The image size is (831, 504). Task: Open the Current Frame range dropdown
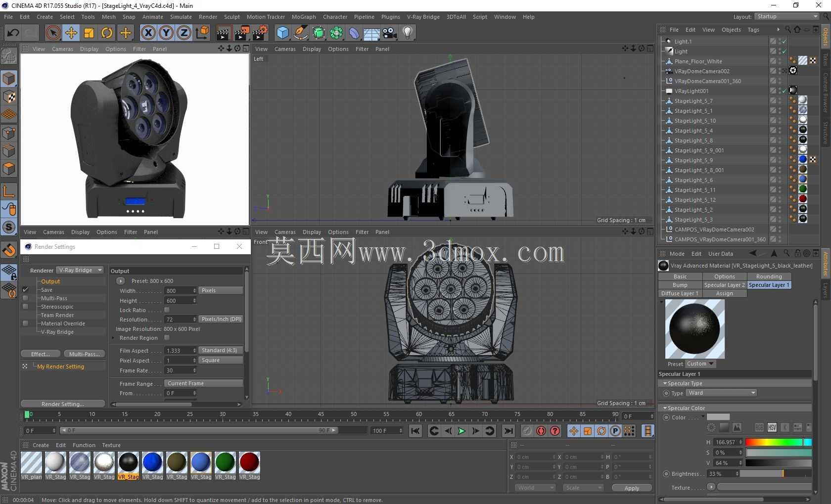pos(203,383)
